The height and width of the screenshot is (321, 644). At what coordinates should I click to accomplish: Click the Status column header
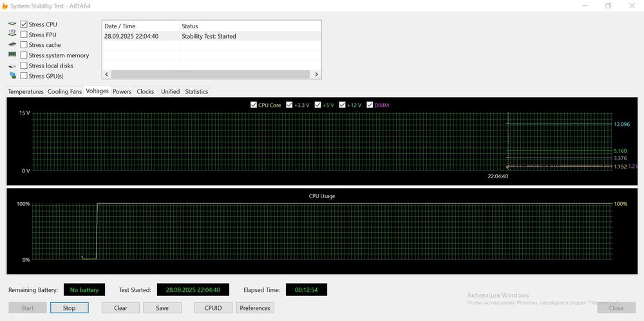251,26
